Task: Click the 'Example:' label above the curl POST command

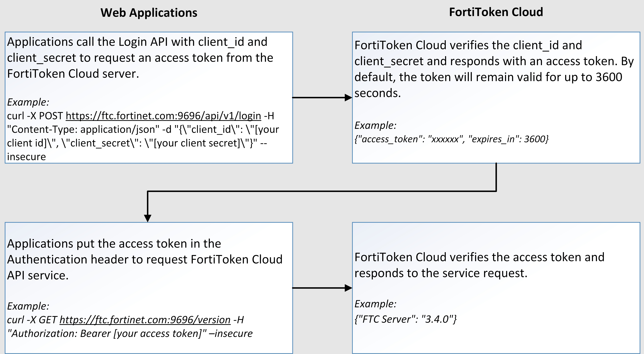Action: click(x=28, y=102)
